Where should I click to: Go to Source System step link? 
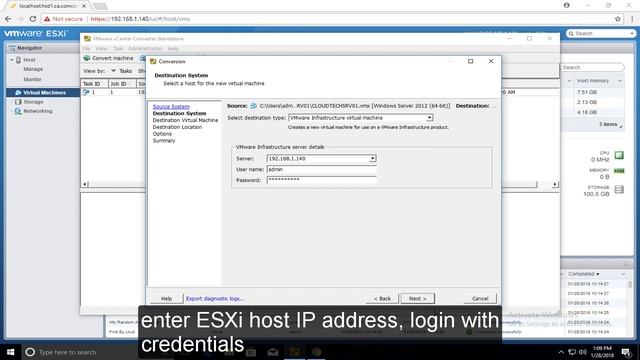tap(171, 107)
